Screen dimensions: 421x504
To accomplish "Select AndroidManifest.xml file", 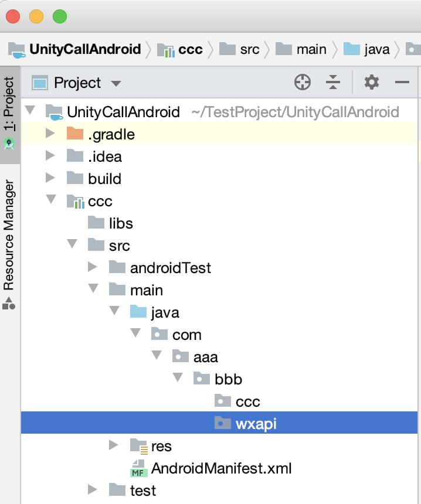I will tap(221, 468).
